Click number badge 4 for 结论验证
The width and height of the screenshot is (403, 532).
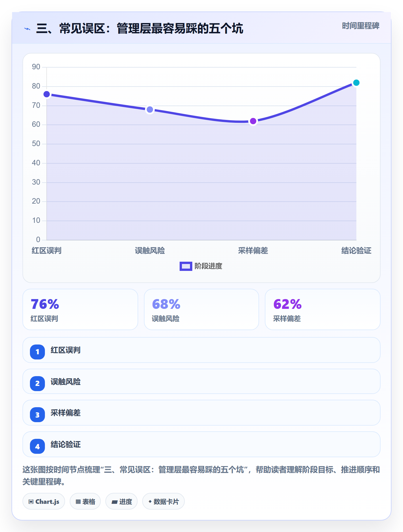click(37, 446)
